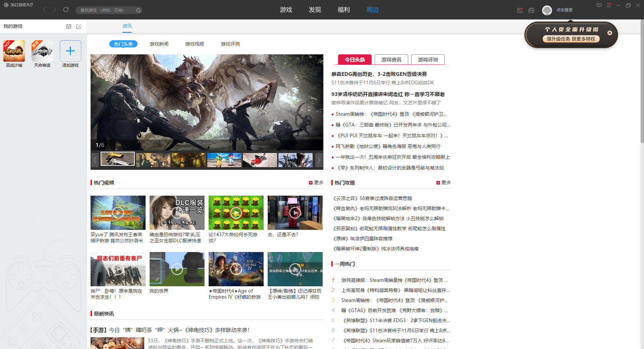Switch to the 游戏评测 headline tab
This screenshot has height=349, width=644.
(x=428, y=60)
